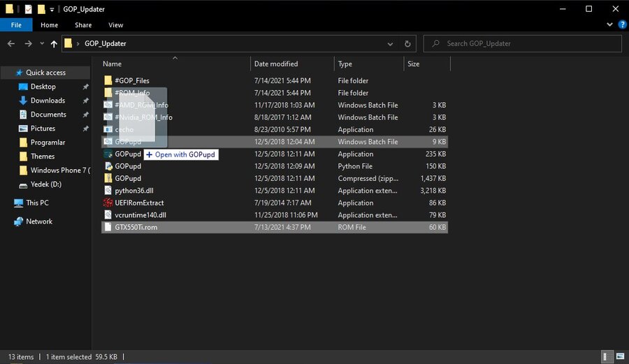Screen dimensions: 629x364
Task: Click the Up one level arrow
Action: coord(54,43)
